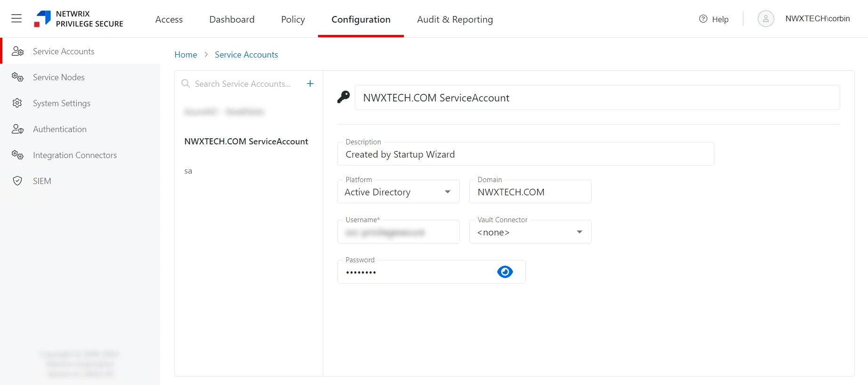868x385 pixels.
Task: Click the Home breadcrumb link
Action: (x=186, y=54)
